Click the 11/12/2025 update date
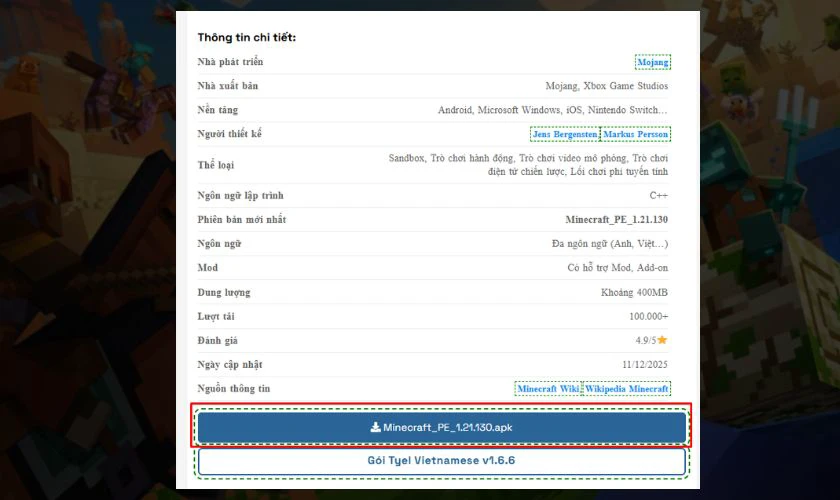Screen dimensions: 840x500 pos(645,365)
